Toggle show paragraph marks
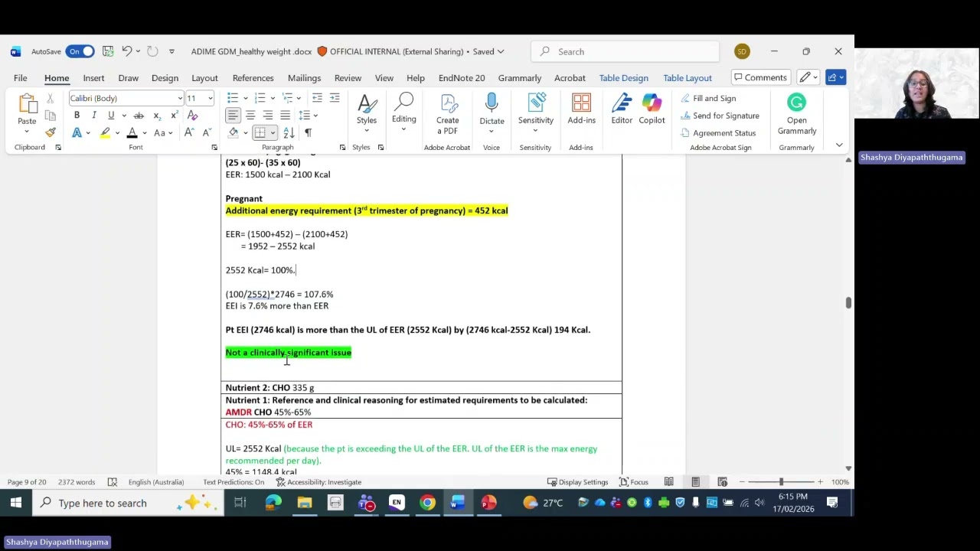Viewport: 980px width, 551px height. tap(308, 132)
